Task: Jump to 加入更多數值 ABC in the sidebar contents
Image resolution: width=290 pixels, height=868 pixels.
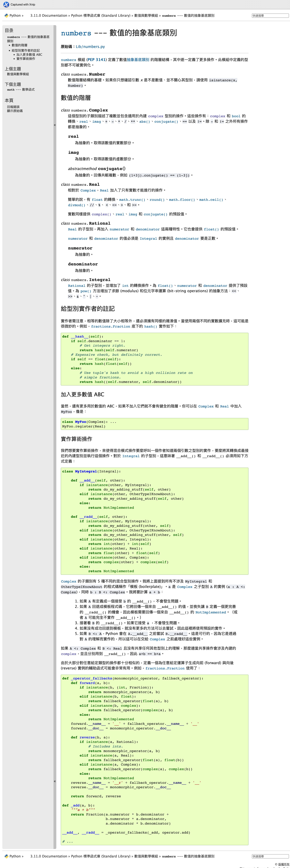Action: pyautogui.click(x=29, y=55)
